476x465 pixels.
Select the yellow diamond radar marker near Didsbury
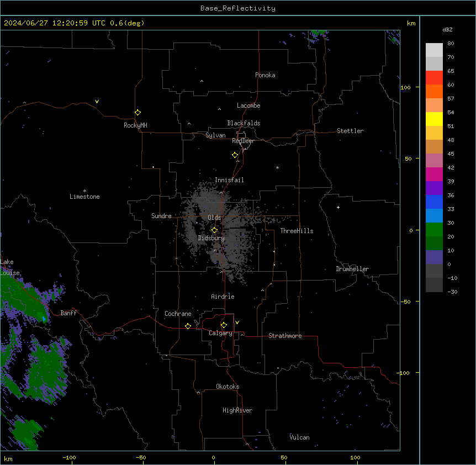pyautogui.click(x=214, y=230)
